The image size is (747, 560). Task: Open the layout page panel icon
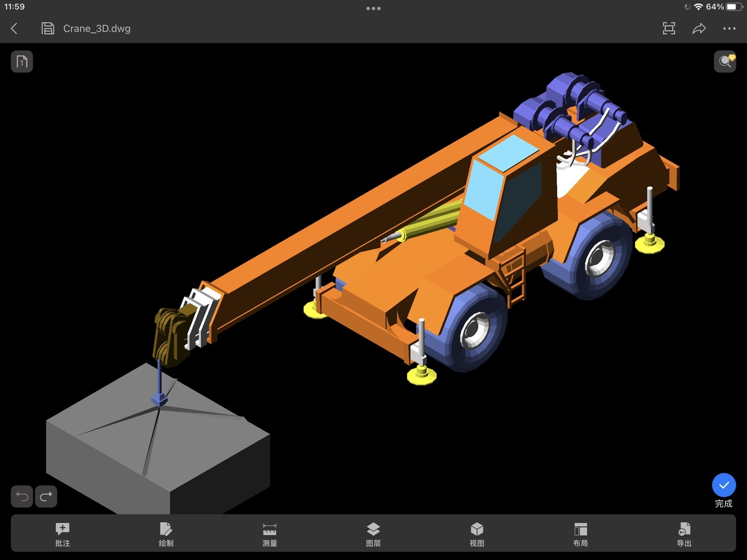tap(22, 62)
